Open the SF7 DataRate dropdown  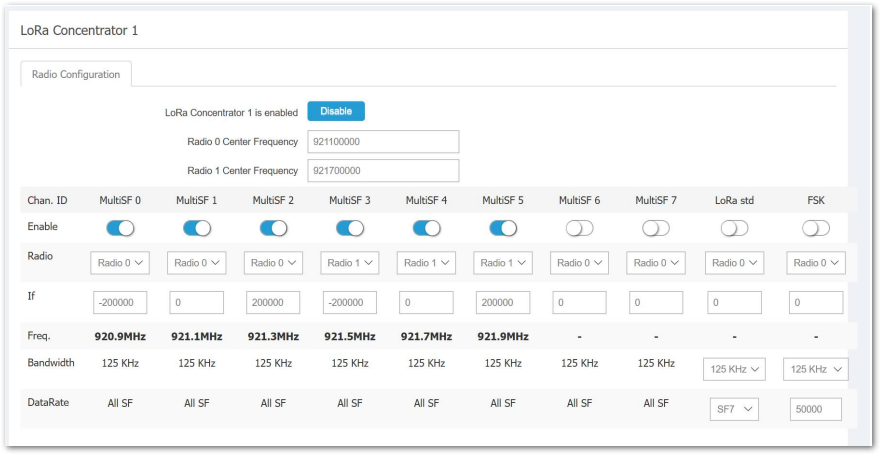734,409
